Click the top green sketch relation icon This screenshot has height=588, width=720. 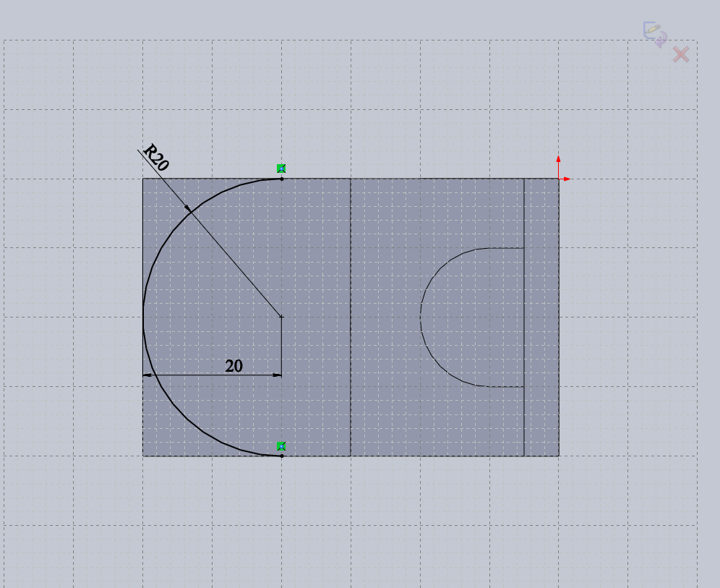pos(281,169)
